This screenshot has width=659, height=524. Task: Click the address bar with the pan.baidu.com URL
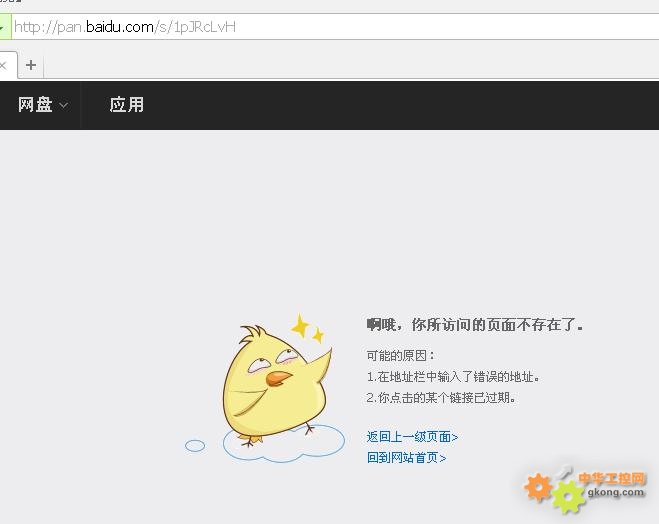335,27
